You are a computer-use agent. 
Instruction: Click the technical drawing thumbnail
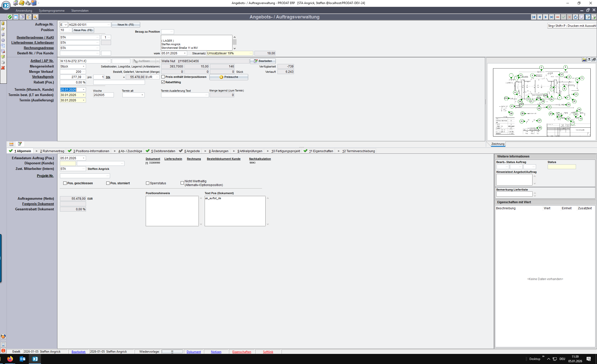coord(541,102)
